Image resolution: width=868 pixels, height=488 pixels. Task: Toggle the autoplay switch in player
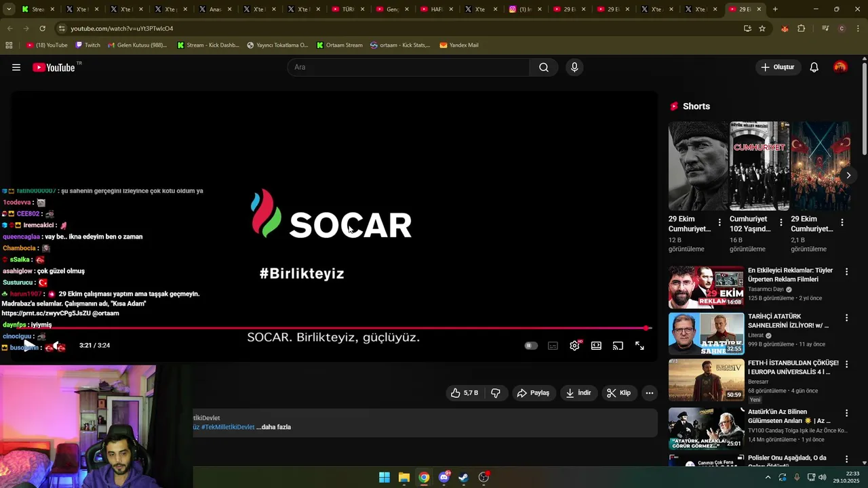coord(531,346)
